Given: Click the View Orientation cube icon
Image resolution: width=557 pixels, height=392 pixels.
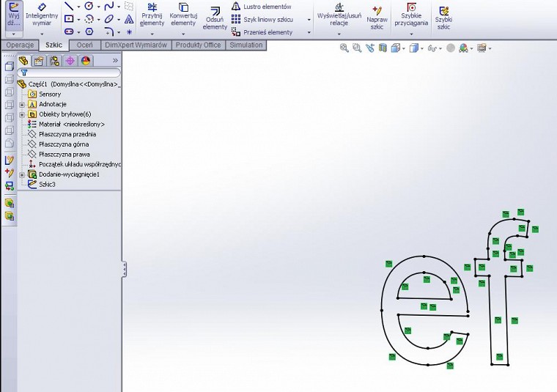Looking at the screenshot, I should [x=396, y=48].
